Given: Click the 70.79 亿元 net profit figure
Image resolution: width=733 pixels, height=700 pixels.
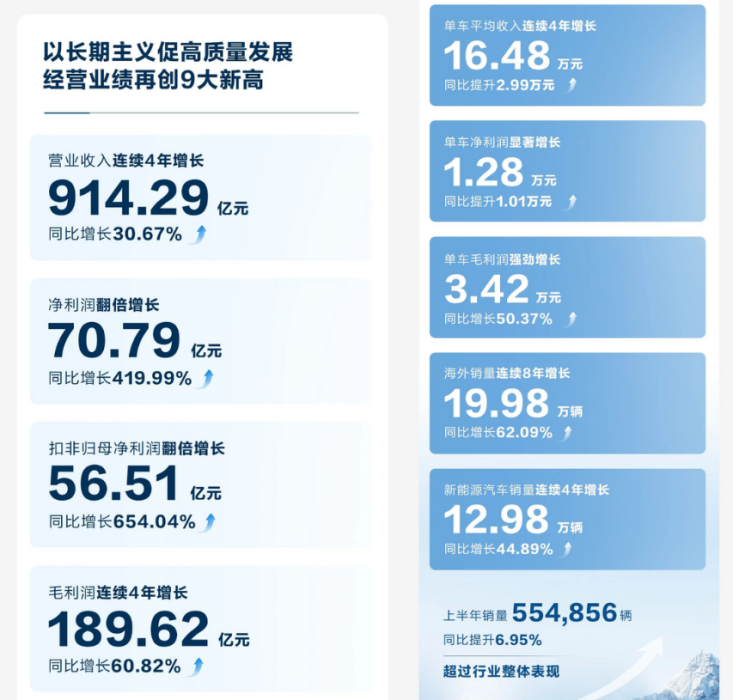Looking at the screenshot, I should click(134, 340).
